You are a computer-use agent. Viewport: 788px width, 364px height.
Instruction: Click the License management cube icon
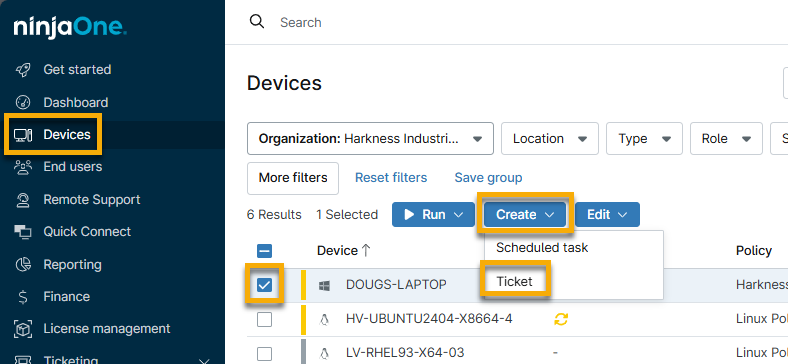click(23, 329)
